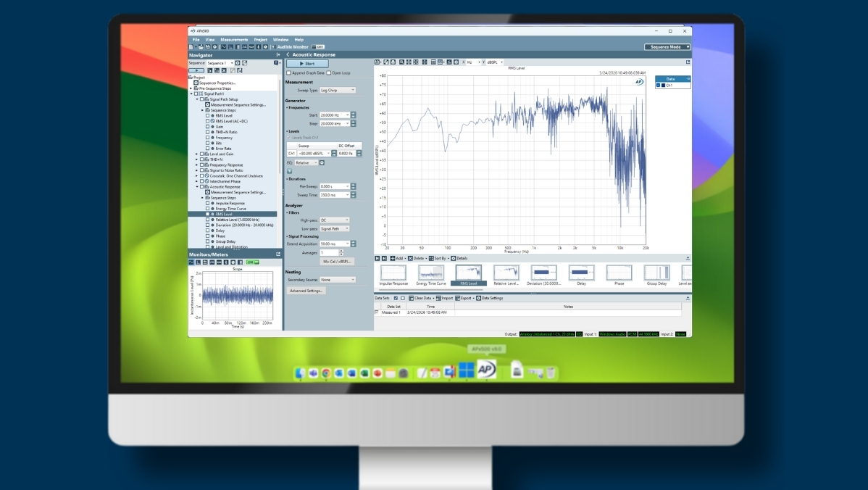Pop out the RMS Level graph window
The height and width of the screenshot is (490, 868).
[688, 62]
